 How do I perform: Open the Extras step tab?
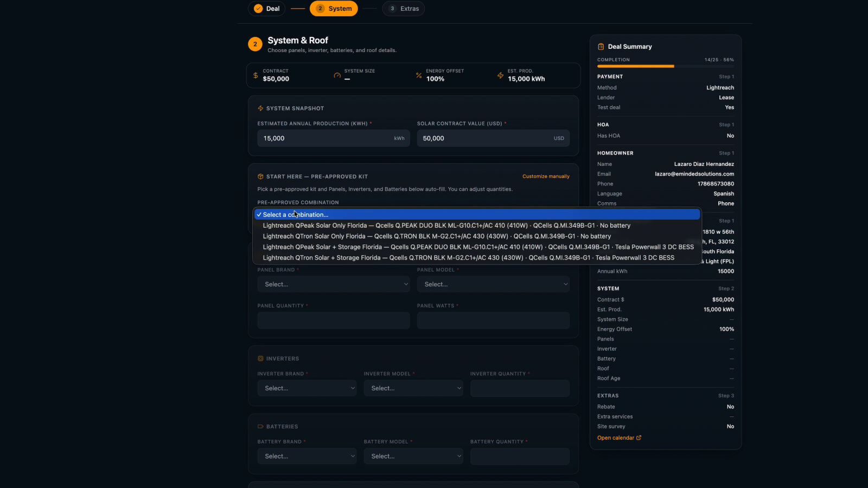(x=404, y=9)
